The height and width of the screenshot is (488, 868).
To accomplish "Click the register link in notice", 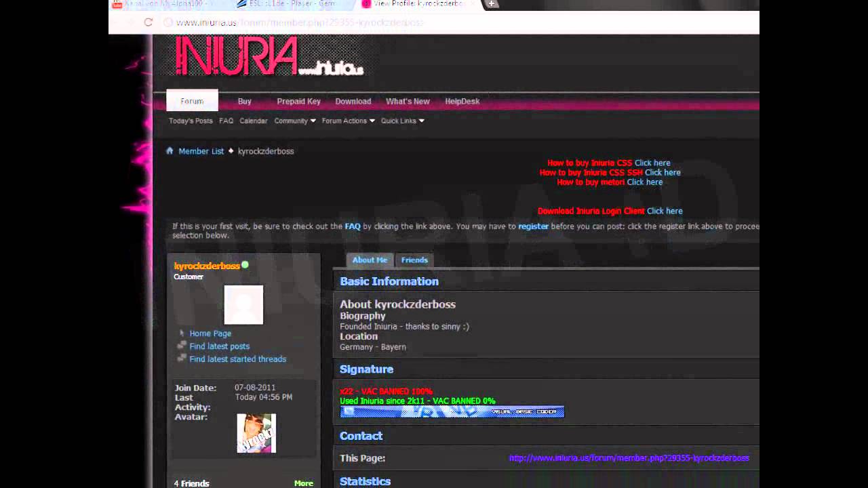I will 533,226.
